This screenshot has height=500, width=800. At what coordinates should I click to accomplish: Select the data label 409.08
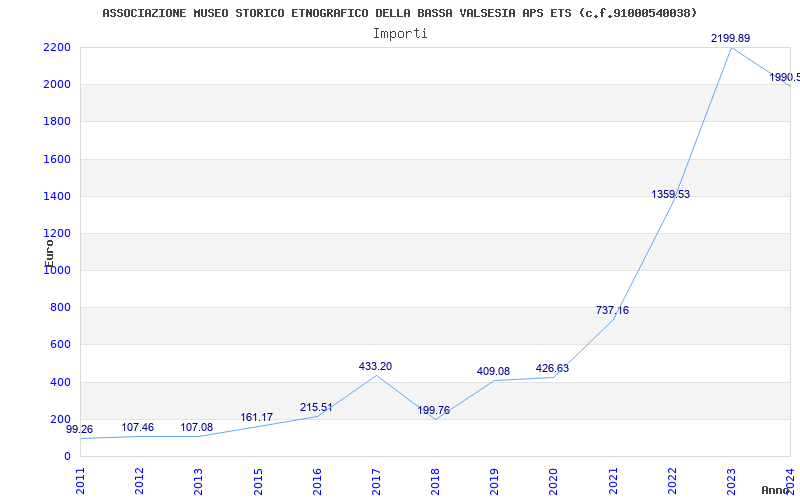click(493, 371)
